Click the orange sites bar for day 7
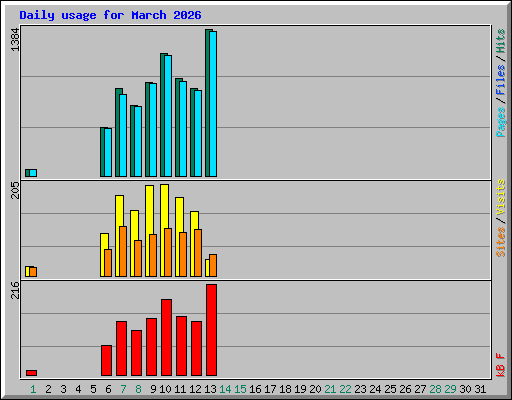This screenshot has width=512, height=400. coord(123,251)
